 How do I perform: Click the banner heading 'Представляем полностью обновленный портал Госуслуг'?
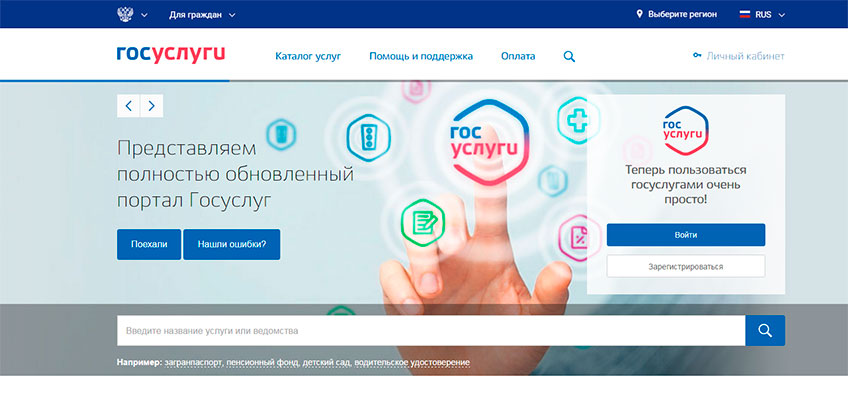(235, 175)
